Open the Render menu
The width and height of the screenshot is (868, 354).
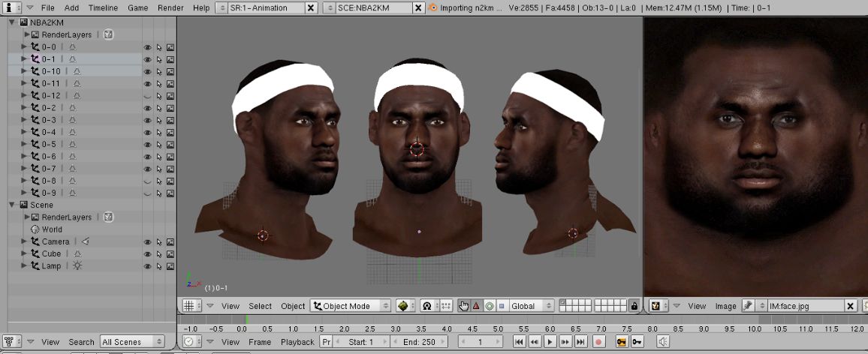(170, 7)
